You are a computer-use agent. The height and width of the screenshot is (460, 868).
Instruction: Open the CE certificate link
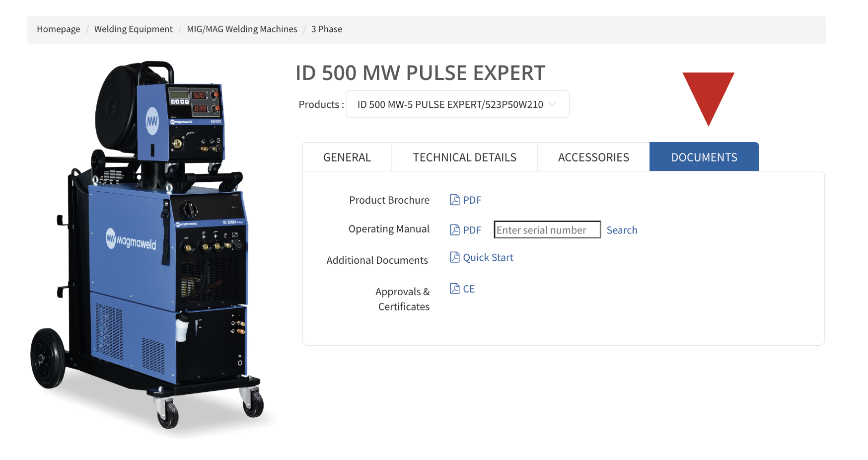click(469, 289)
